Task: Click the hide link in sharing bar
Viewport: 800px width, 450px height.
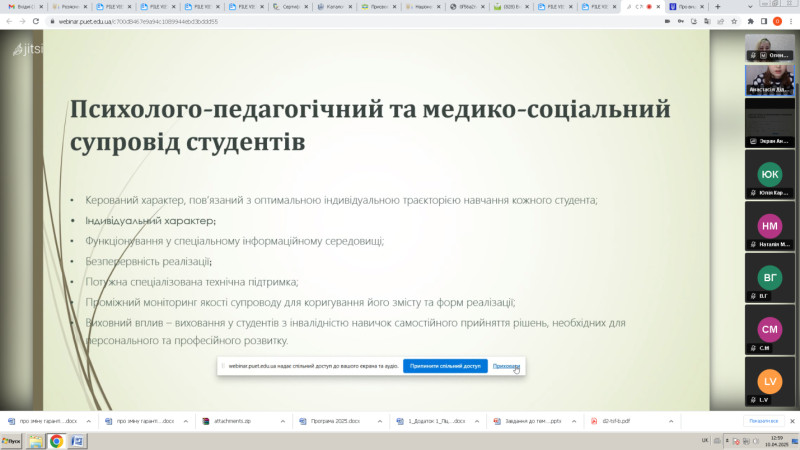Action: 506,367
